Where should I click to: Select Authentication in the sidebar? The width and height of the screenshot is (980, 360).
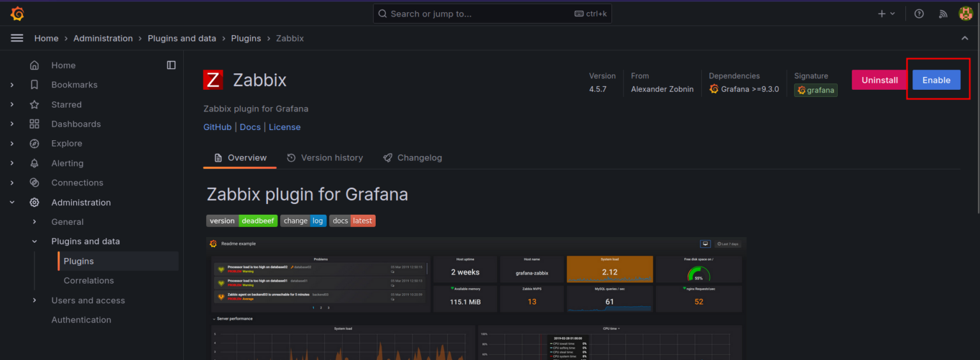(x=81, y=320)
